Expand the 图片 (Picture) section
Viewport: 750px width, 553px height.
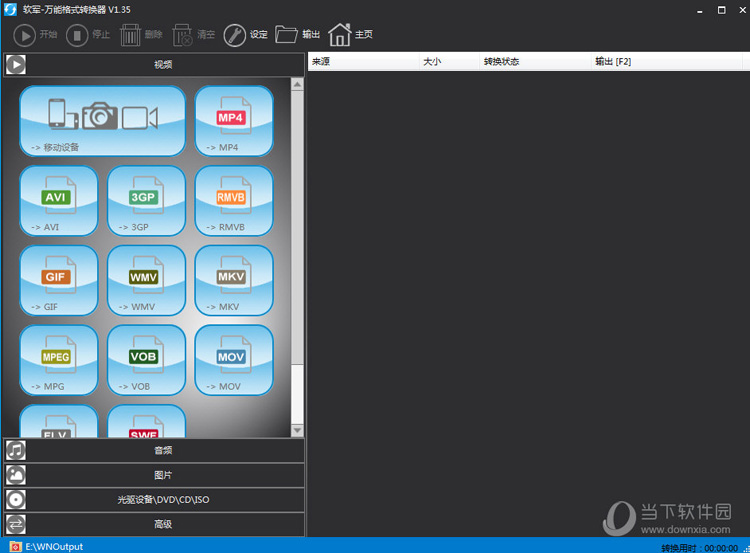pyautogui.click(x=162, y=475)
